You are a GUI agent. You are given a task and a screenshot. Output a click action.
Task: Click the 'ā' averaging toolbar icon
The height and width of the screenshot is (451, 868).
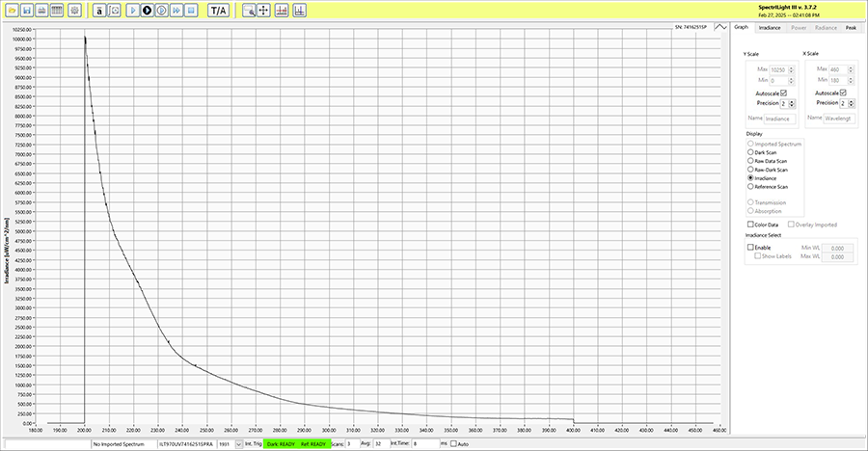[99, 11]
